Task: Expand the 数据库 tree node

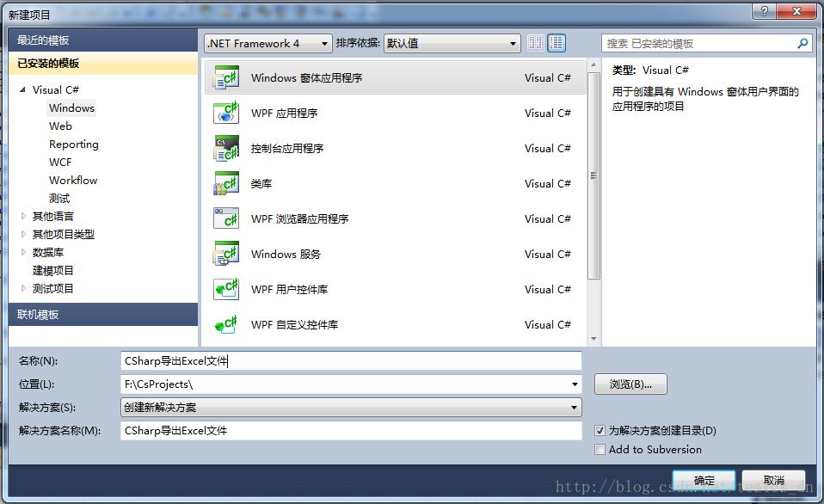Action: pos(23,252)
